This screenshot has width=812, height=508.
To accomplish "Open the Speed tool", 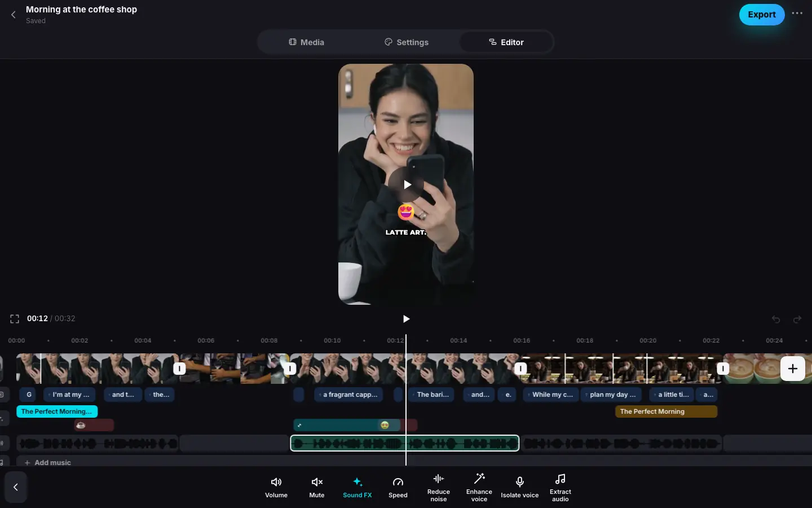I will tap(398, 488).
